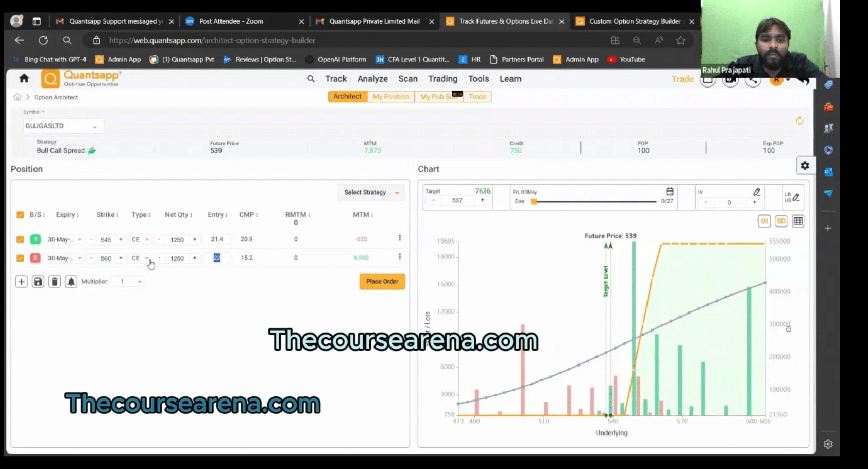Screen dimensions: 868x469
Task: Edit LB UB bounds with the pencil icon
Action: [796, 197]
